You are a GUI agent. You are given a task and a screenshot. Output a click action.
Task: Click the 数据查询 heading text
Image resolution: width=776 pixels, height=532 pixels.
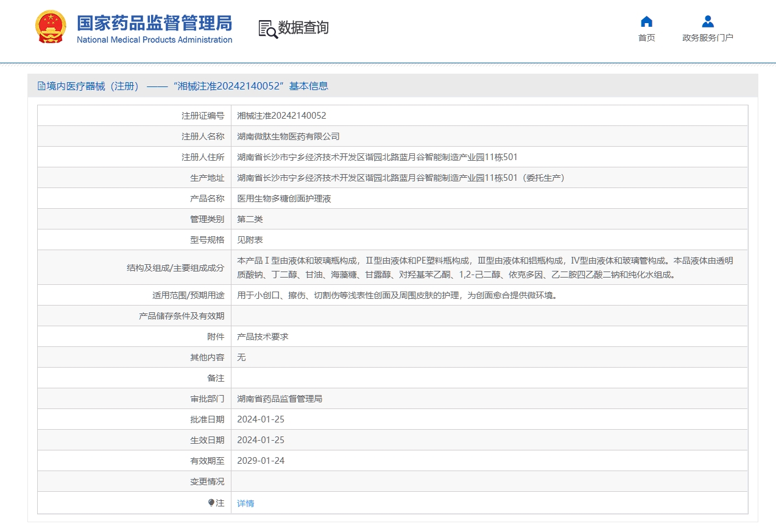click(303, 28)
